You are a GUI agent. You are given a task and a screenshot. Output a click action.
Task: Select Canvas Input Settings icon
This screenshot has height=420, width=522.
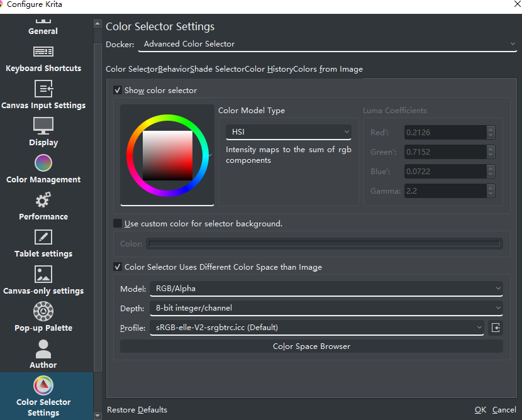click(x=43, y=90)
